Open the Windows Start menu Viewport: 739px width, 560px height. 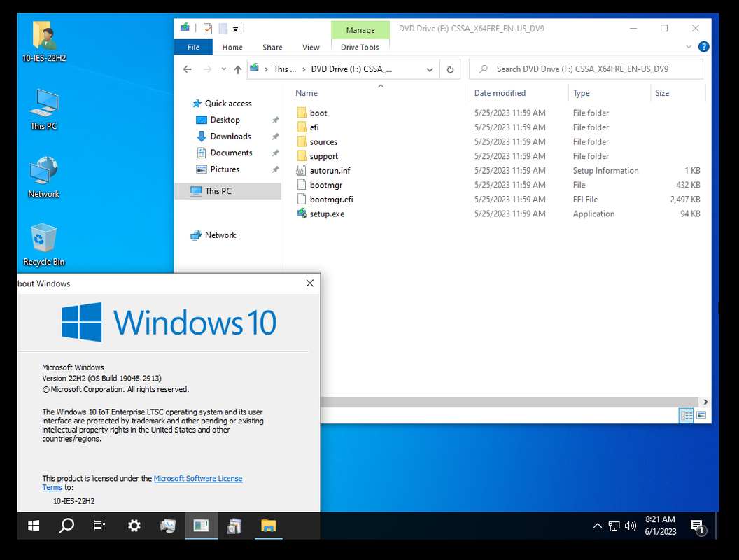point(34,526)
